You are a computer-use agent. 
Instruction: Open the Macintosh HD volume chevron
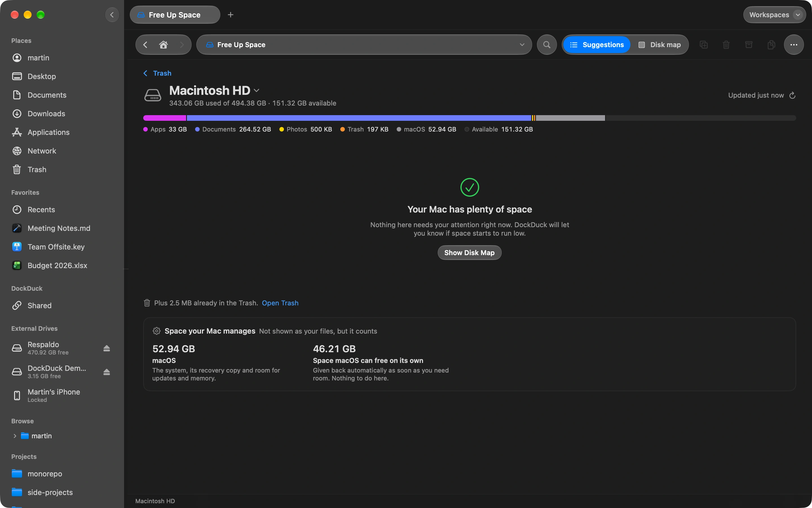click(257, 91)
